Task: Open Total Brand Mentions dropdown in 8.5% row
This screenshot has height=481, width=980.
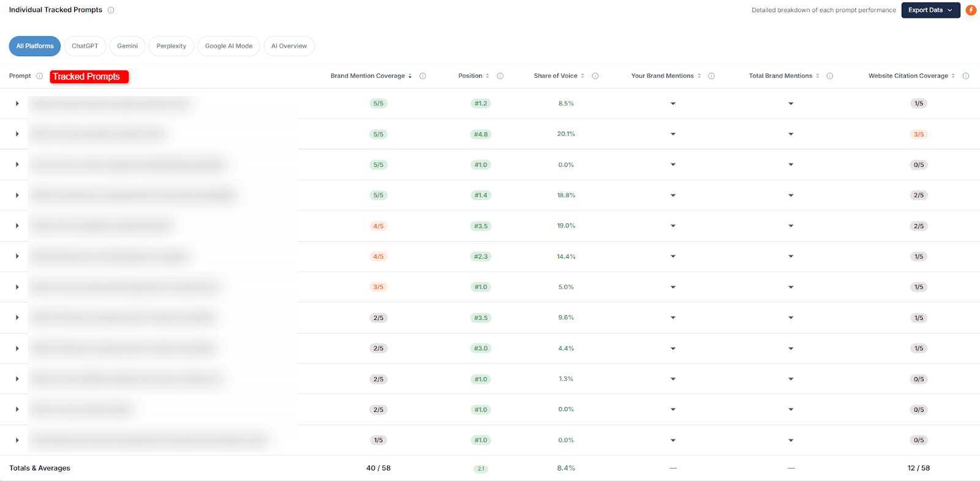Action: pyautogui.click(x=791, y=103)
